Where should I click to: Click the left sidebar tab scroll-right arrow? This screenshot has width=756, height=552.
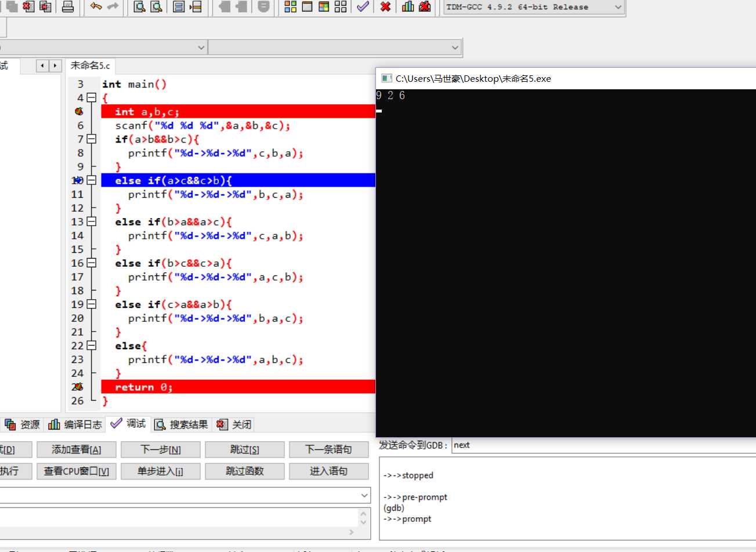pyautogui.click(x=55, y=66)
